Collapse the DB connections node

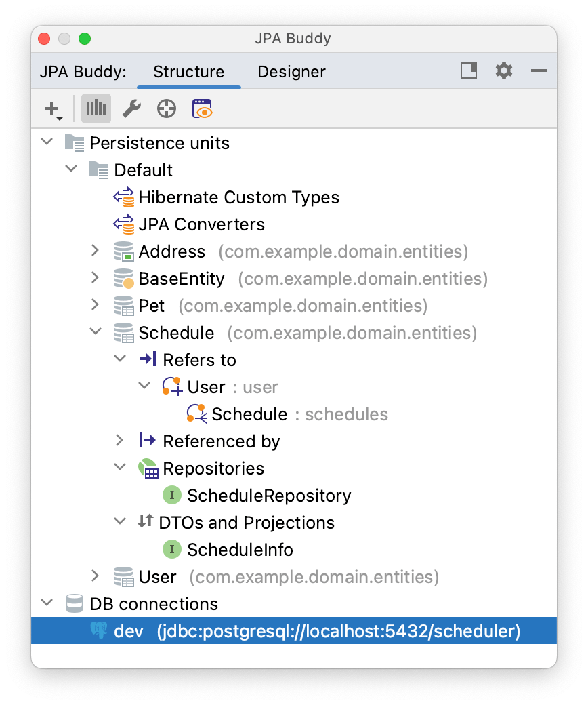pos(46,603)
